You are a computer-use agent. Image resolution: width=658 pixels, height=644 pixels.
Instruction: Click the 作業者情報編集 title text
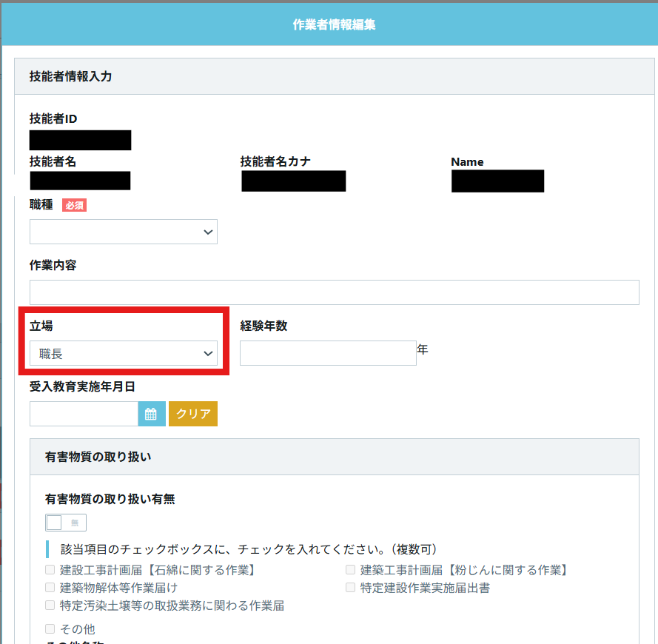(334, 24)
